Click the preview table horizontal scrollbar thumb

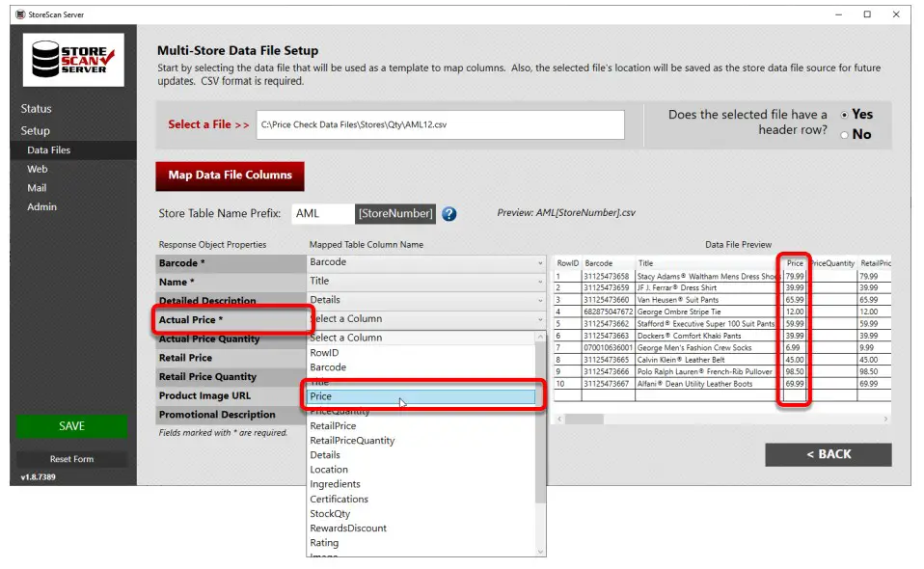click(584, 420)
